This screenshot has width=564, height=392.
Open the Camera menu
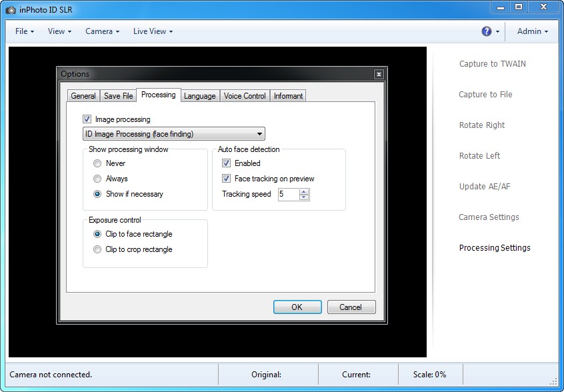pyautogui.click(x=102, y=31)
